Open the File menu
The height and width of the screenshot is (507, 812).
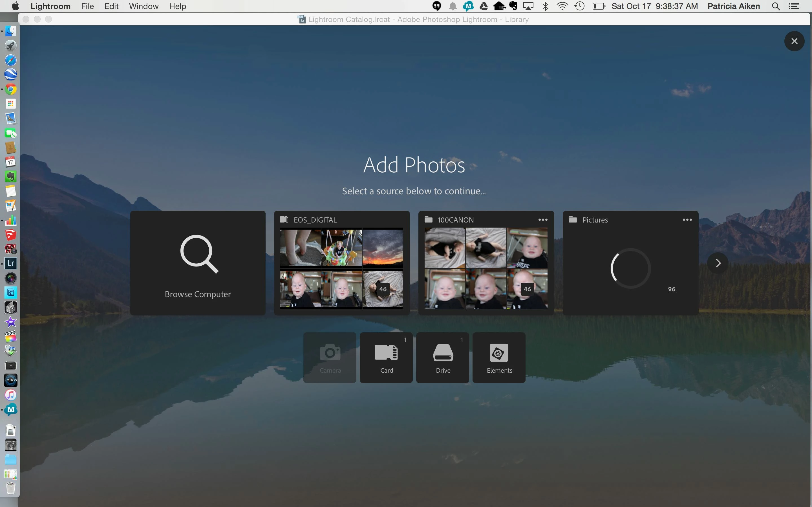87,6
